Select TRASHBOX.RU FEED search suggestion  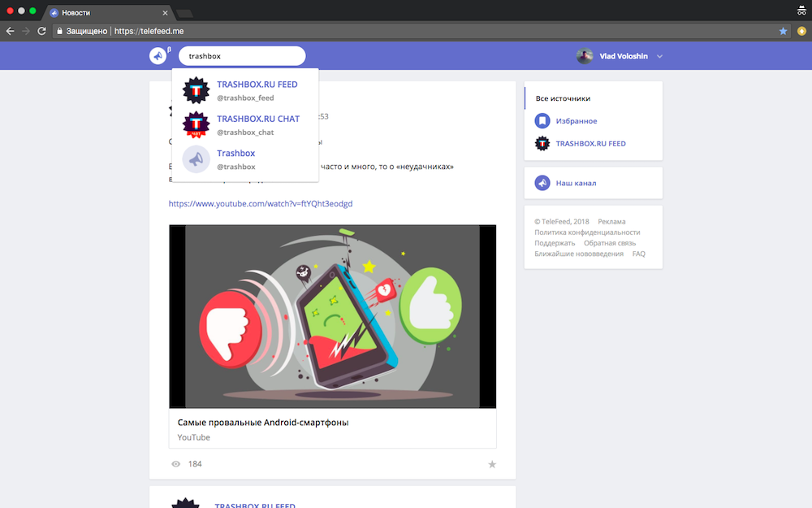[245, 90]
